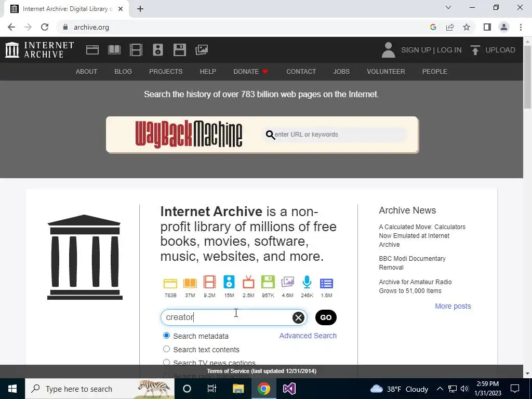This screenshot has width=532, height=399.
Task: Go back to previous page
Action: [x=11, y=27]
